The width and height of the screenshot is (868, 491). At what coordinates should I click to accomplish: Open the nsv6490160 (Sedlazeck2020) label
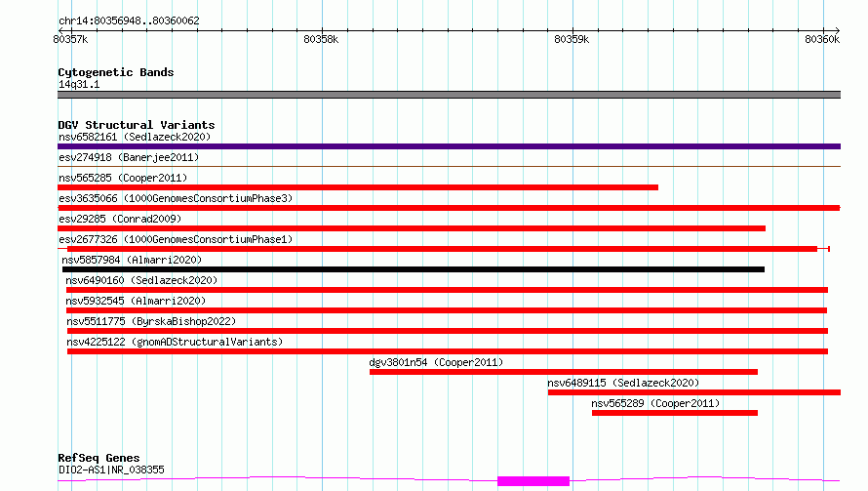141,280
